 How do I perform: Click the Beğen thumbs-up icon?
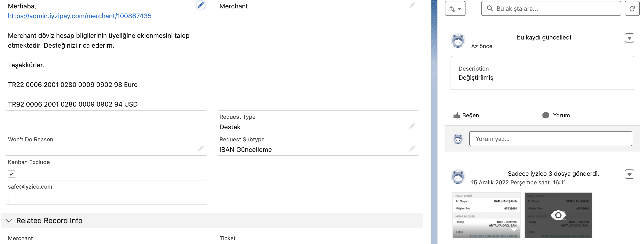coord(456,115)
